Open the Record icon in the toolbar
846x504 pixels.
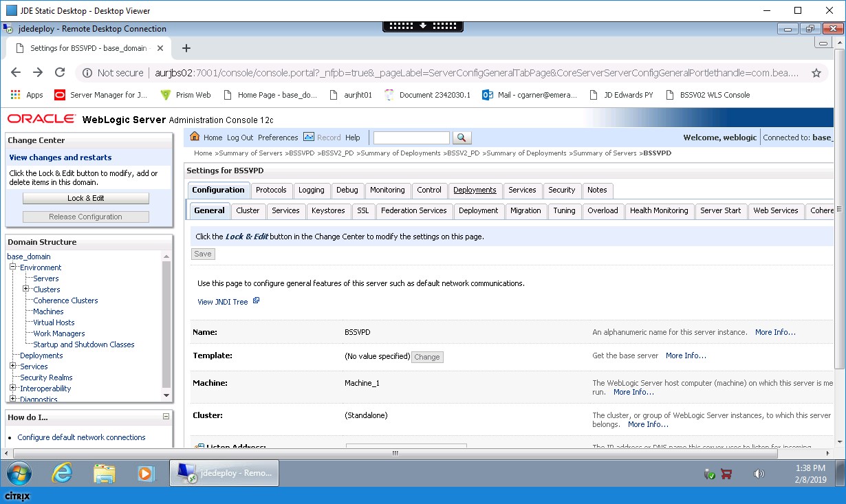coord(309,137)
